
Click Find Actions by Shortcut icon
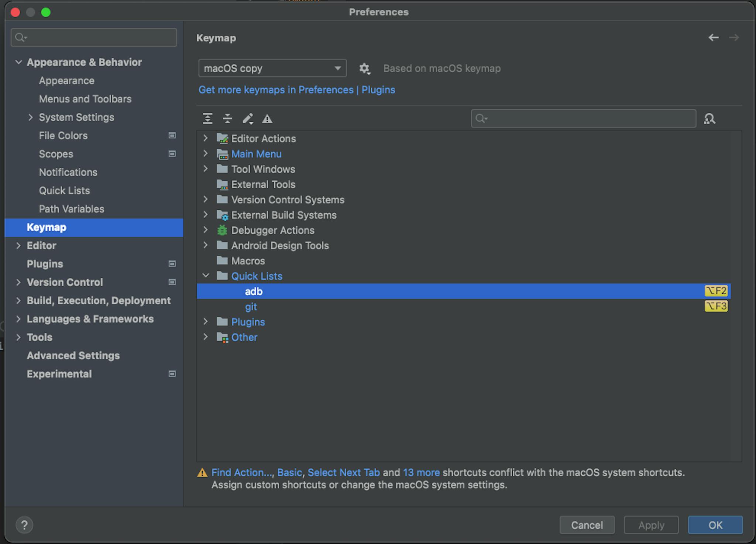pos(709,119)
